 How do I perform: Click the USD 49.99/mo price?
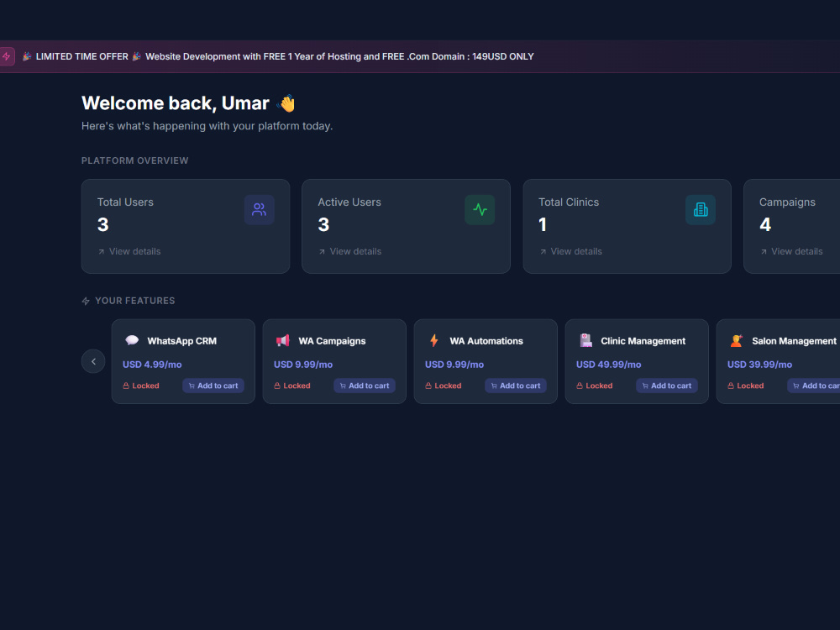click(608, 365)
